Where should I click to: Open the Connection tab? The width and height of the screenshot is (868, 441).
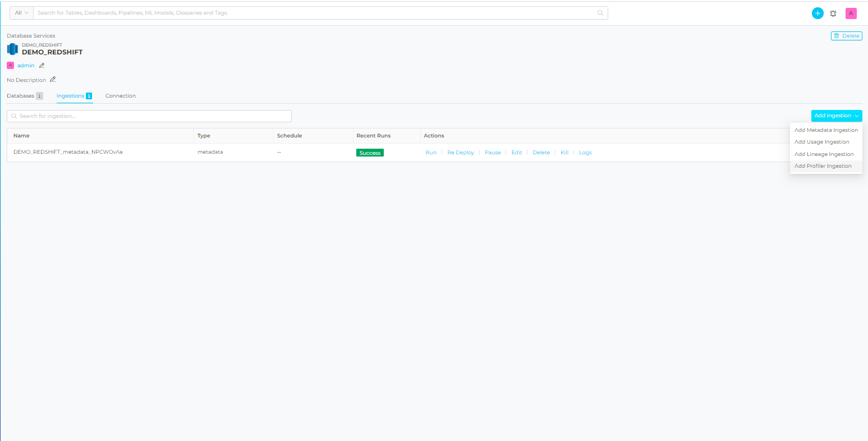[121, 96]
